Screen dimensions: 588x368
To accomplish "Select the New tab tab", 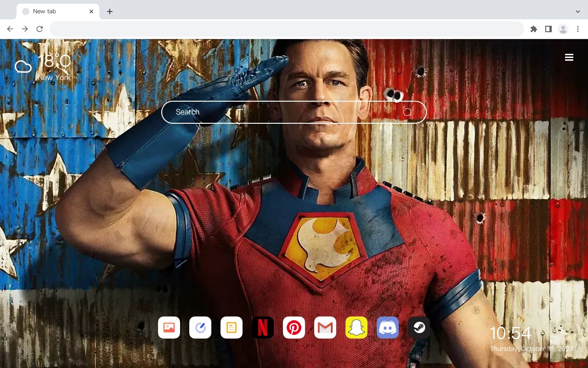I will (58, 11).
